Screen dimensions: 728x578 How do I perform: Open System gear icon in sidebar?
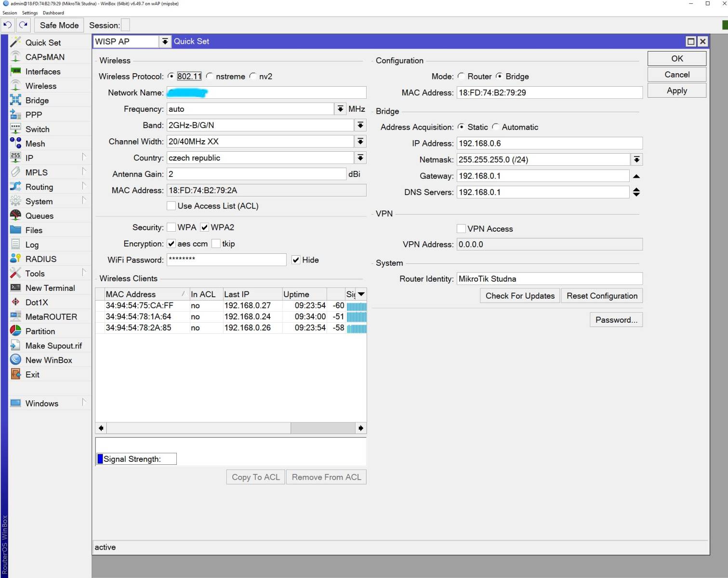(15, 201)
